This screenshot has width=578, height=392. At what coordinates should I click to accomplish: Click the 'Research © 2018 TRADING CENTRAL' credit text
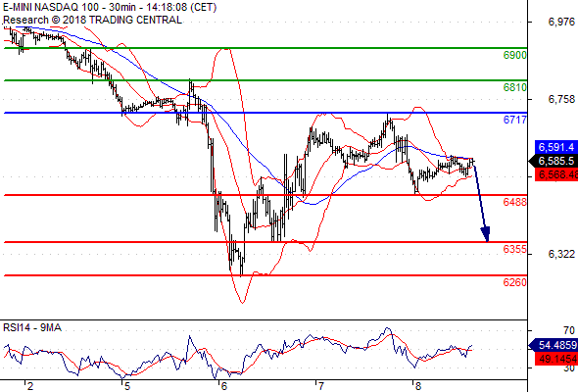click(x=92, y=20)
